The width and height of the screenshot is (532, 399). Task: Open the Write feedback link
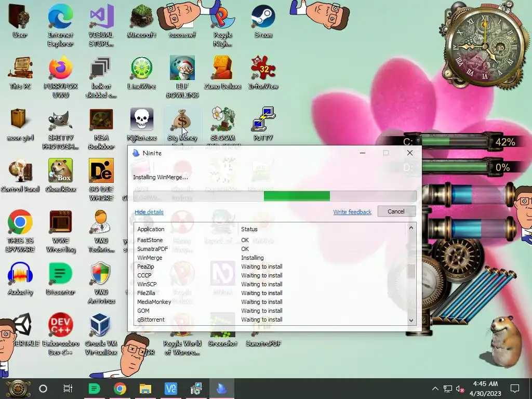click(x=352, y=212)
